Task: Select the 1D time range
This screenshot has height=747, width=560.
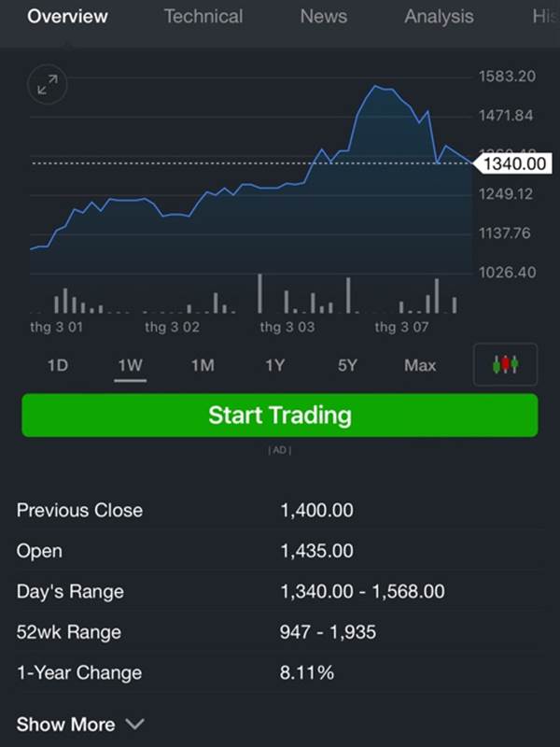Action: pos(58,365)
